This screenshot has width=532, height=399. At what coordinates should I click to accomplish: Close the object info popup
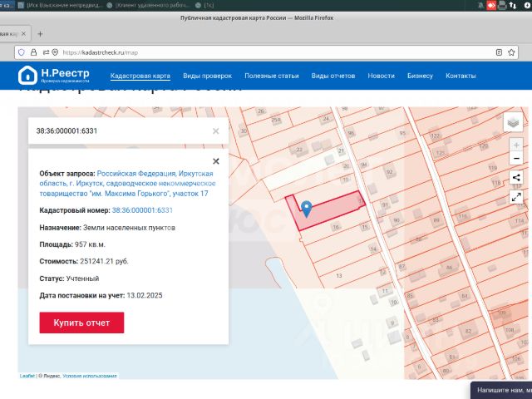216,161
